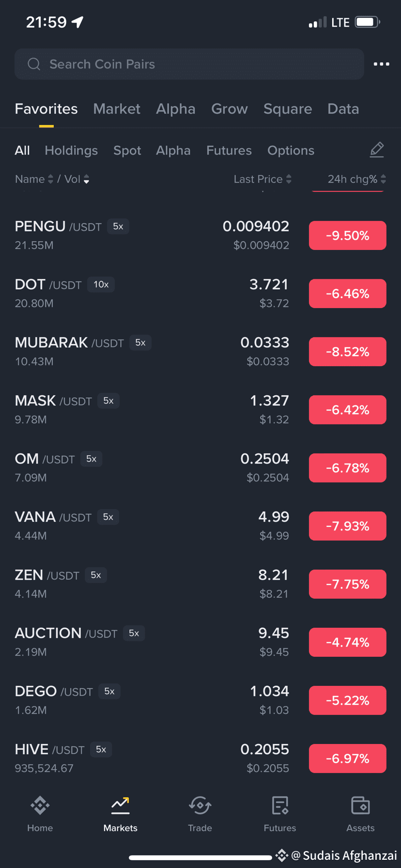Image resolution: width=401 pixels, height=868 pixels.
Task: Toggle DOT -6.46% change badge
Action: click(x=348, y=294)
